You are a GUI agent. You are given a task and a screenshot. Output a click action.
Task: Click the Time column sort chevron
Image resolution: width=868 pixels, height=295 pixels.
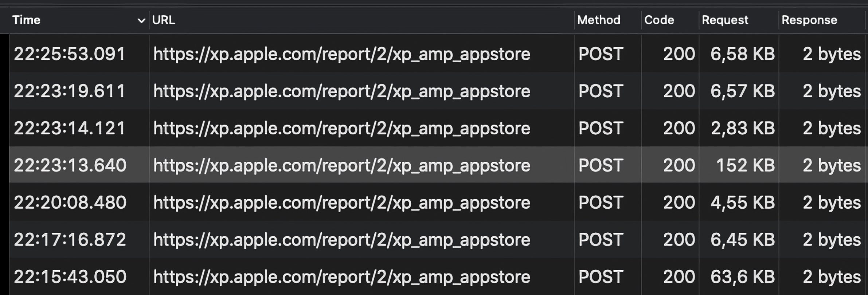point(141,21)
